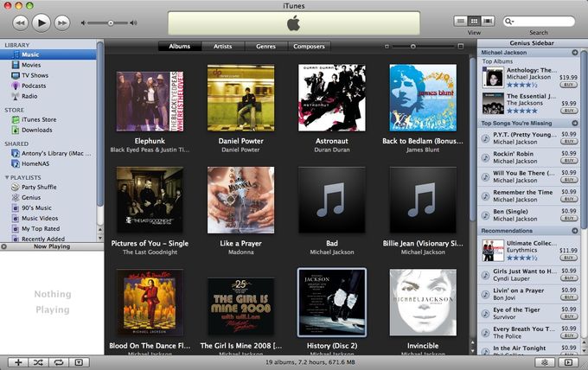Select the Composers tab
588x370 pixels.
309,46
